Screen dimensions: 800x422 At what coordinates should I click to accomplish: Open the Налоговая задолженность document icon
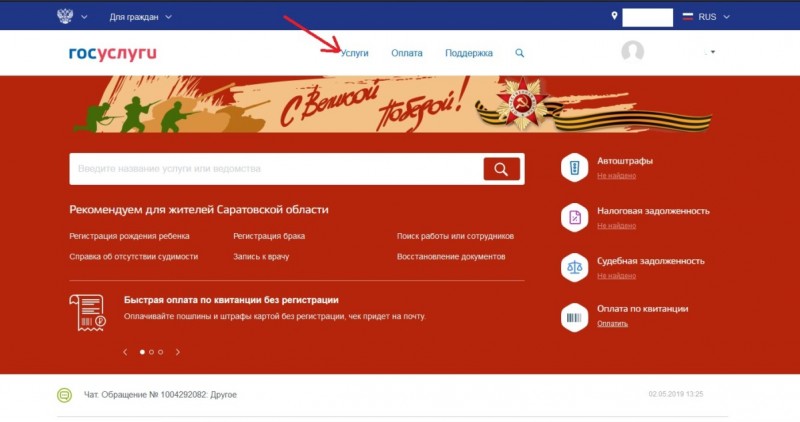[574, 217]
